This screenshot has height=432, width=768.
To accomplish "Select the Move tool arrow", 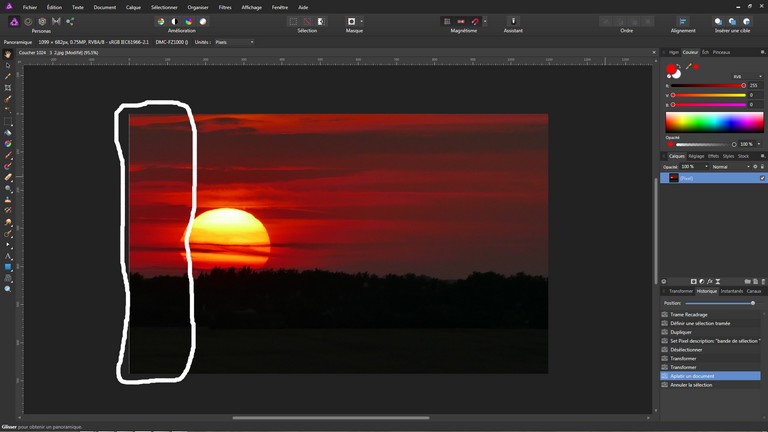I will (x=8, y=66).
